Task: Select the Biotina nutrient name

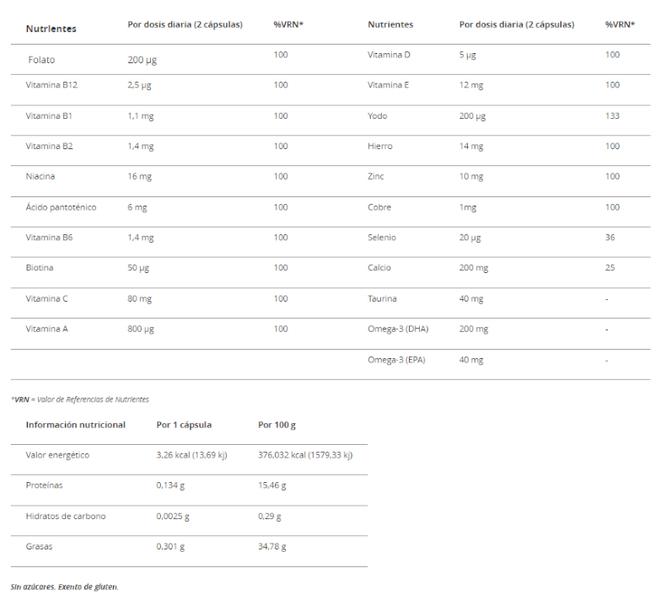Action: [40, 268]
